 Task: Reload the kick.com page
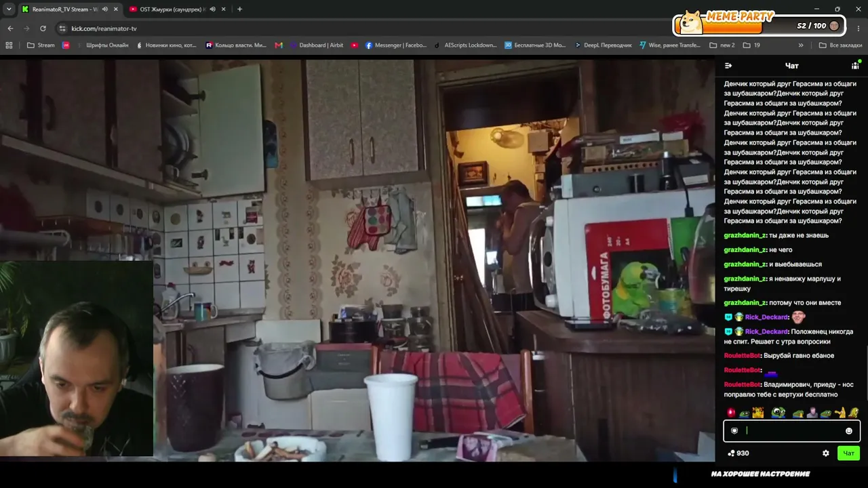tap(43, 28)
